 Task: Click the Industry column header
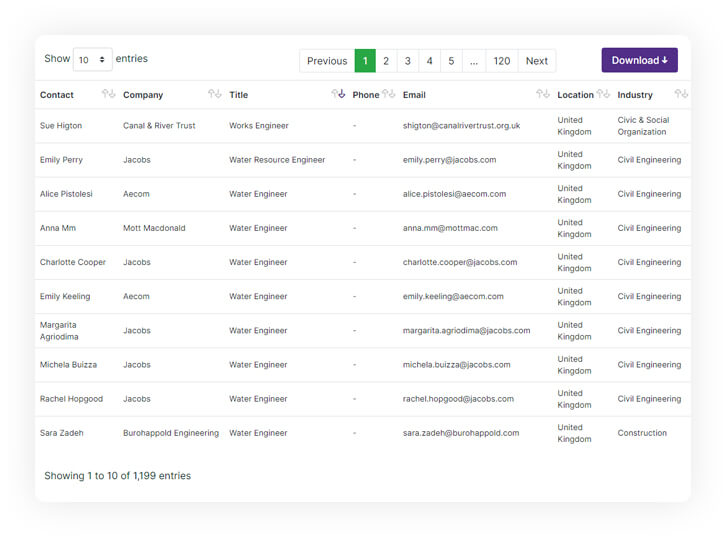635,95
